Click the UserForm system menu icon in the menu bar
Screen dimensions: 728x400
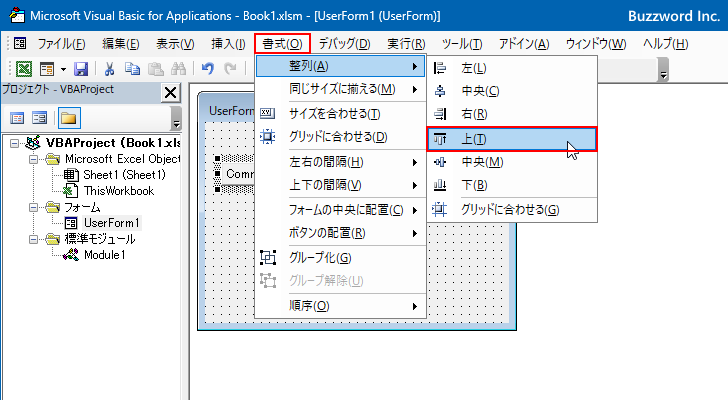click(x=20, y=44)
